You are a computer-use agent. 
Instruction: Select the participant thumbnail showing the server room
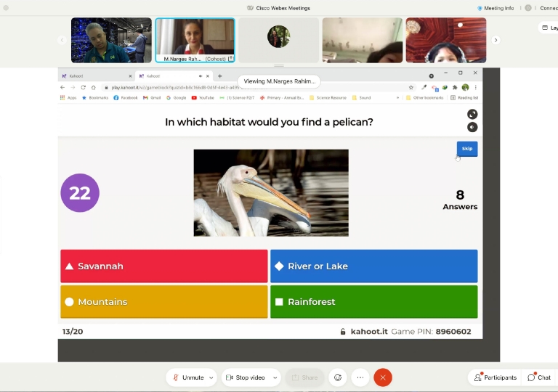111,40
